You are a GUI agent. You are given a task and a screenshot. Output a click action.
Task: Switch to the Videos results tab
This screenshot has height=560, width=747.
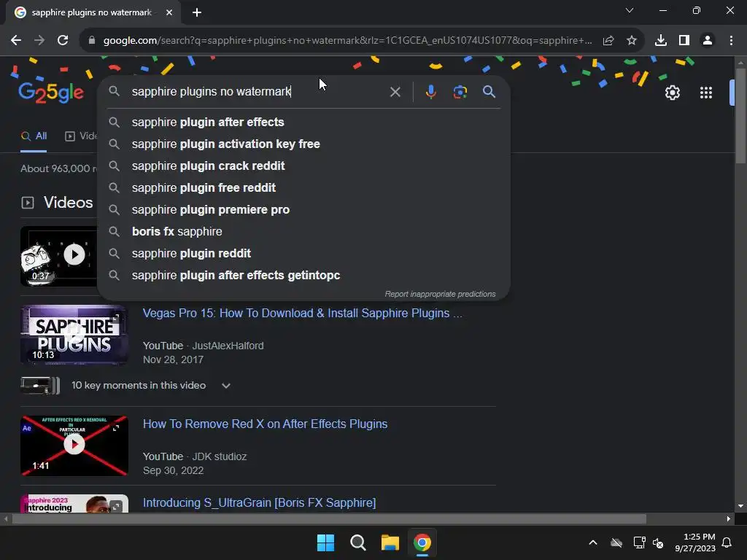click(81, 136)
